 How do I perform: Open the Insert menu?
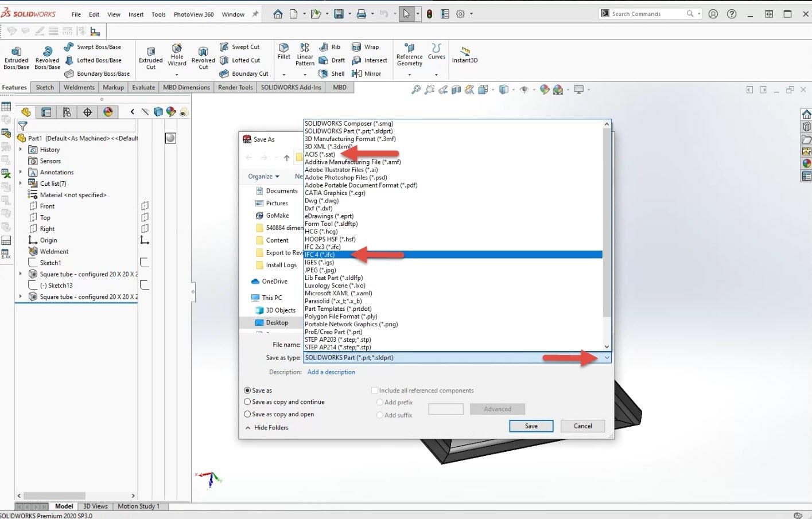pyautogui.click(x=136, y=14)
